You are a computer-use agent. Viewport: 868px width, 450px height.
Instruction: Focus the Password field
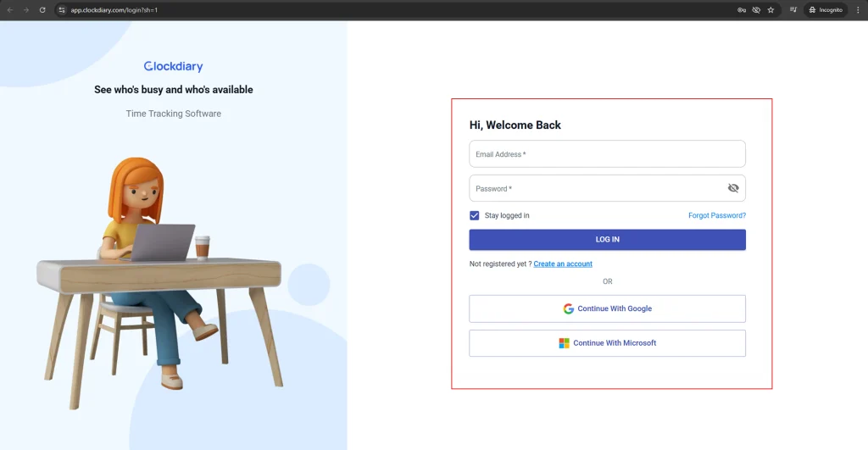607,188
